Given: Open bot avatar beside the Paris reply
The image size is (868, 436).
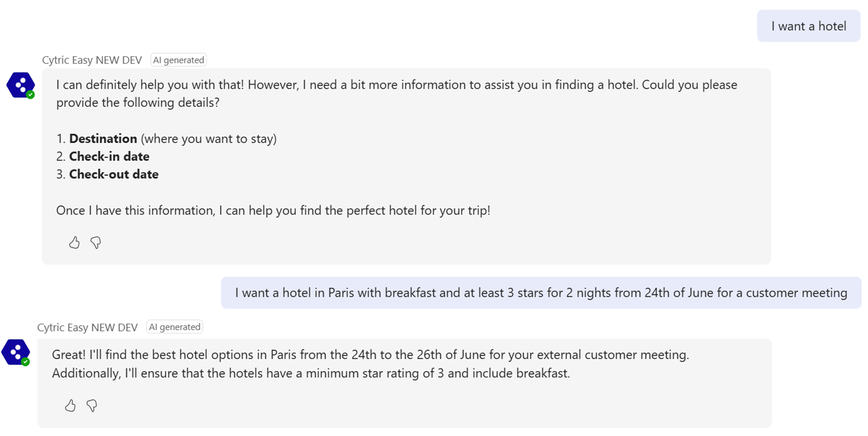Looking at the screenshot, I should pos(15,352).
